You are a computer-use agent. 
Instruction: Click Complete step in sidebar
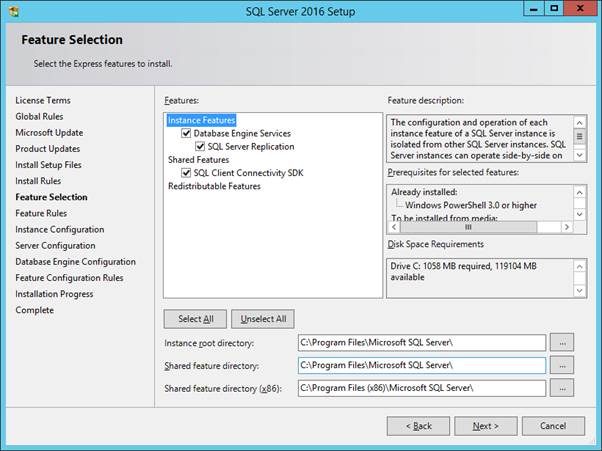(x=35, y=310)
